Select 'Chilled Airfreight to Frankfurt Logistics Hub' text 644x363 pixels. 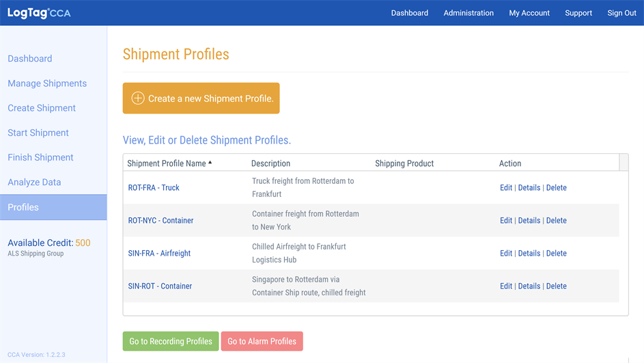[x=298, y=253]
